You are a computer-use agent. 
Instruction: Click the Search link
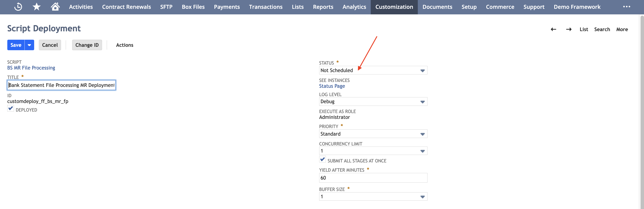(602, 29)
